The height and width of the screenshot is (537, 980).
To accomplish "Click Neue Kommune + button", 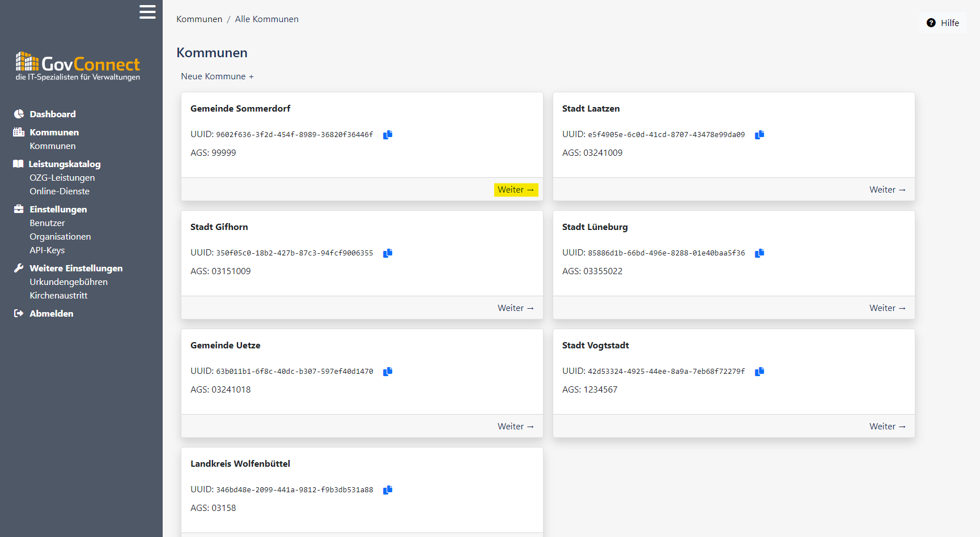I will point(217,76).
